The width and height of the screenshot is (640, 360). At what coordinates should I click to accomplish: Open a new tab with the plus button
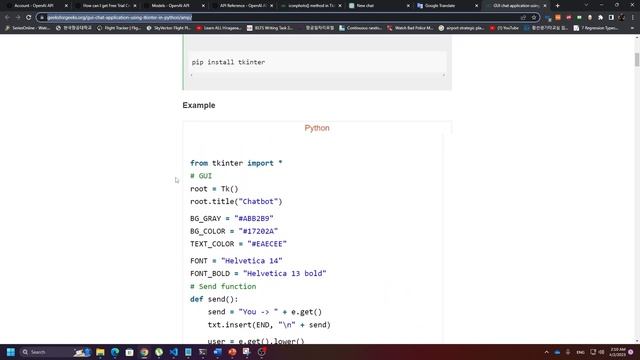558,6
